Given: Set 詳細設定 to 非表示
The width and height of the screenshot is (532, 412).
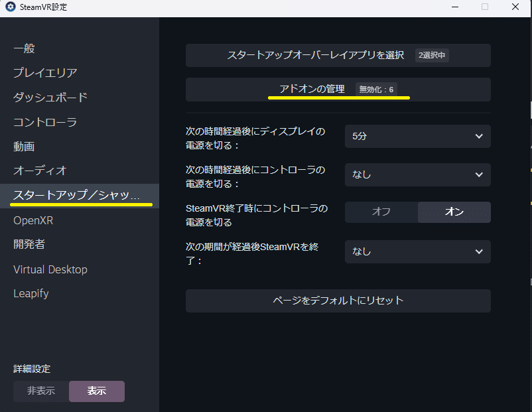Looking at the screenshot, I should pos(41,391).
